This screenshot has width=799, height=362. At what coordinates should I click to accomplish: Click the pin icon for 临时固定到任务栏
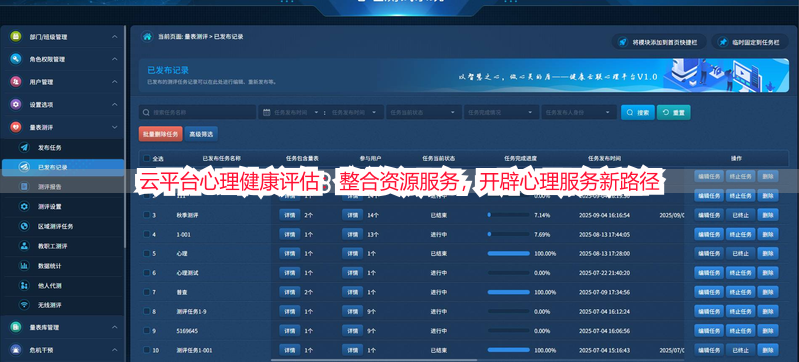723,42
